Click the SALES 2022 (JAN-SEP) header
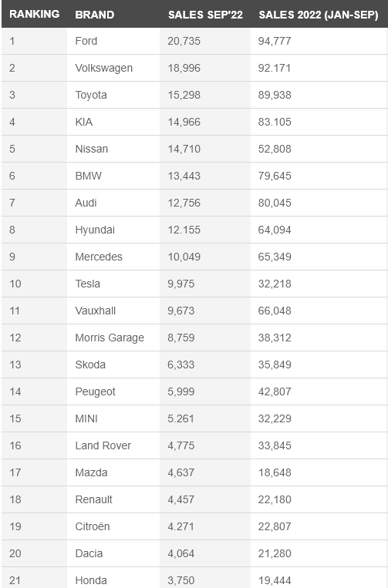The height and width of the screenshot is (588, 388). coord(319,15)
